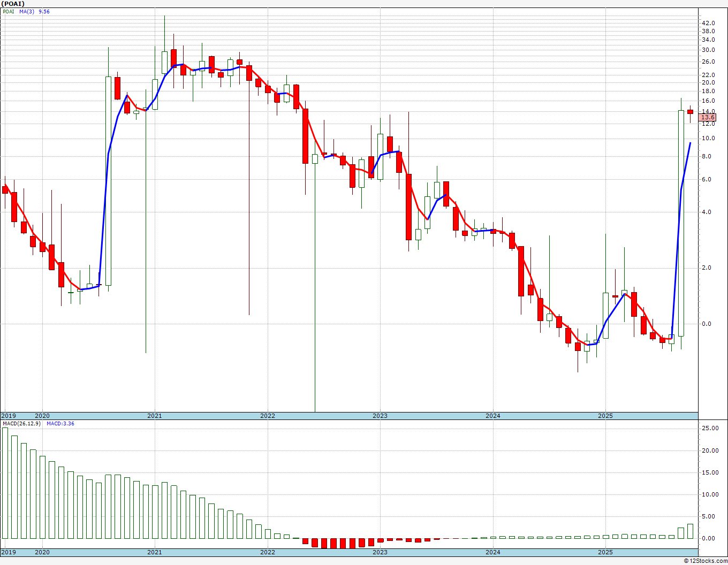Click the 13.6 current price tag

[708, 117]
